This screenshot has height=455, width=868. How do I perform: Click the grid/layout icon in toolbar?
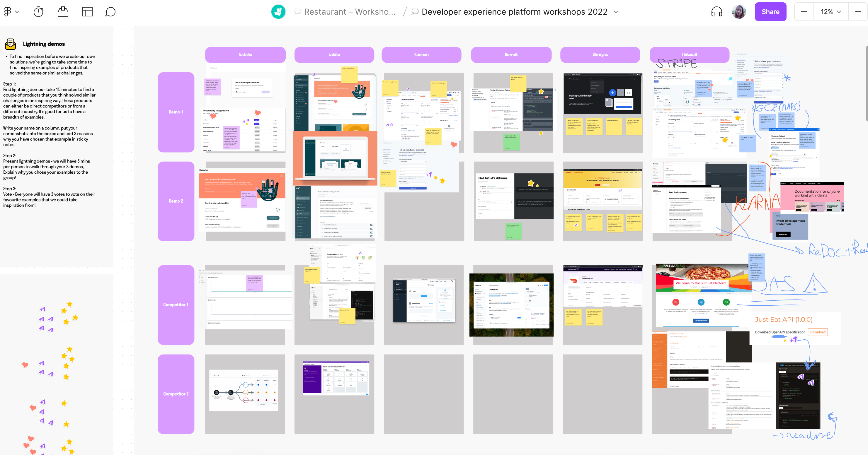point(87,11)
